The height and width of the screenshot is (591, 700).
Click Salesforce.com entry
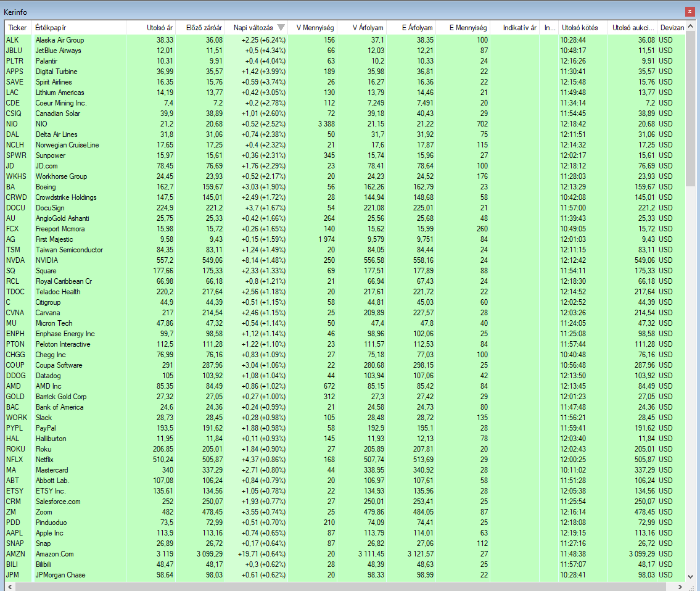[x=58, y=502]
